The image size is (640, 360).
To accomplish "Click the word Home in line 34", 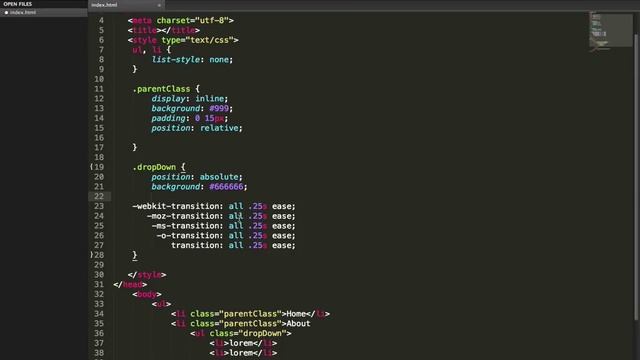I will pyautogui.click(x=296, y=314).
